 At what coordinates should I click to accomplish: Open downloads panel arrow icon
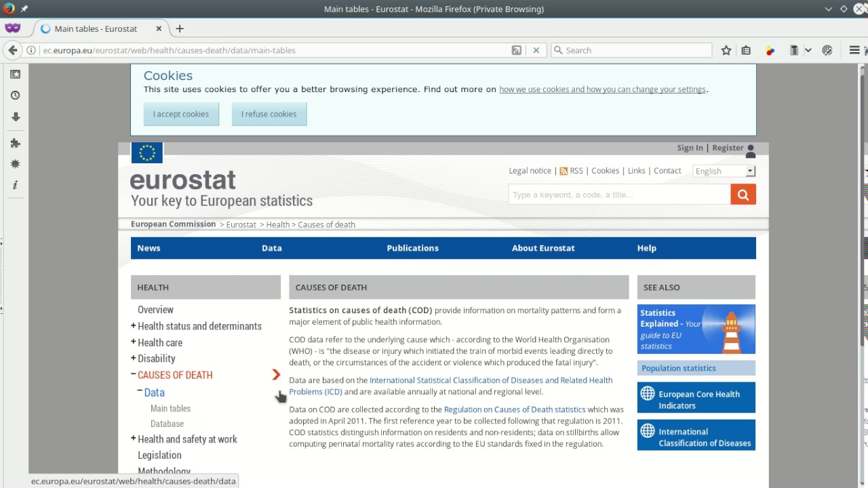click(x=15, y=117)
